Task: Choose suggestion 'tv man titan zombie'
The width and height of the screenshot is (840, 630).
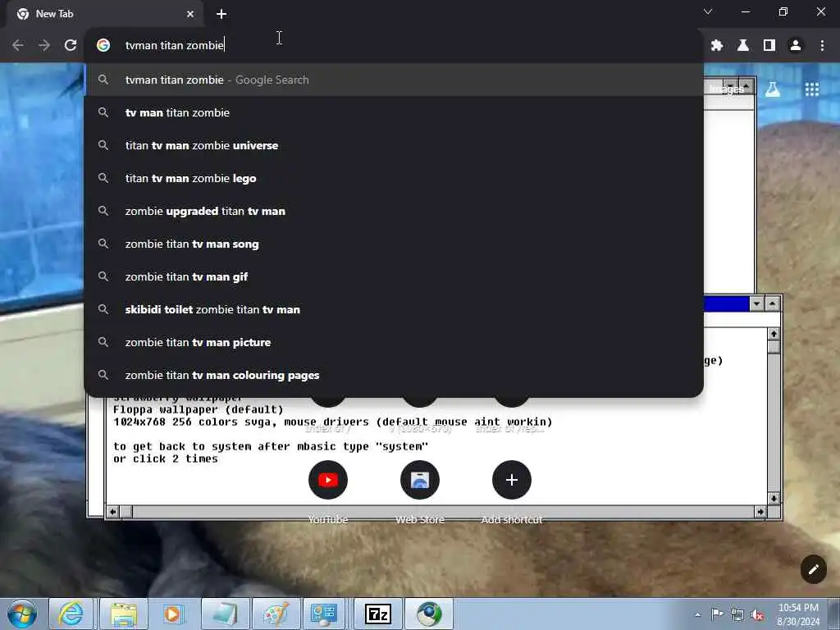Action: tap(394, 112)
